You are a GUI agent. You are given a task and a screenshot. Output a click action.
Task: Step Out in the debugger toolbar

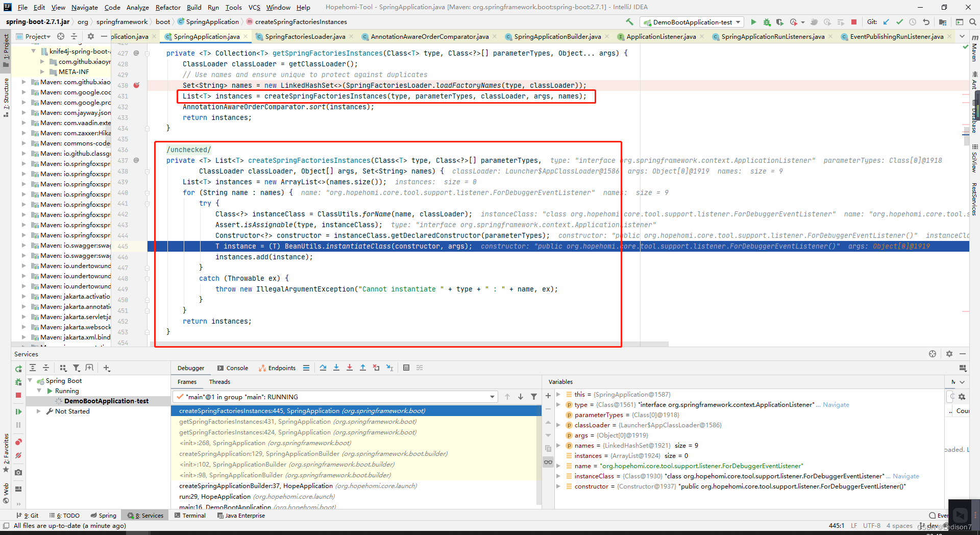point(363,368)
